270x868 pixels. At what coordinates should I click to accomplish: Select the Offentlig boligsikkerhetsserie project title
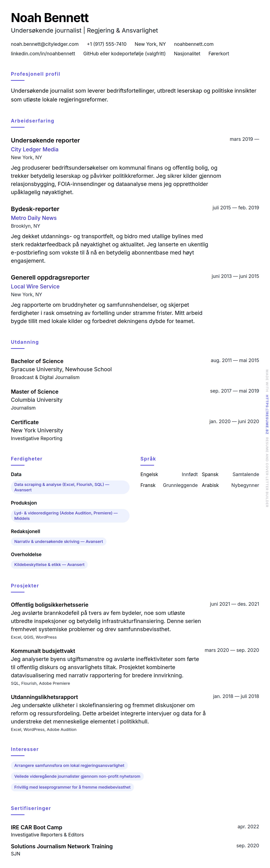pyautogui.click(x=50, y=605)
